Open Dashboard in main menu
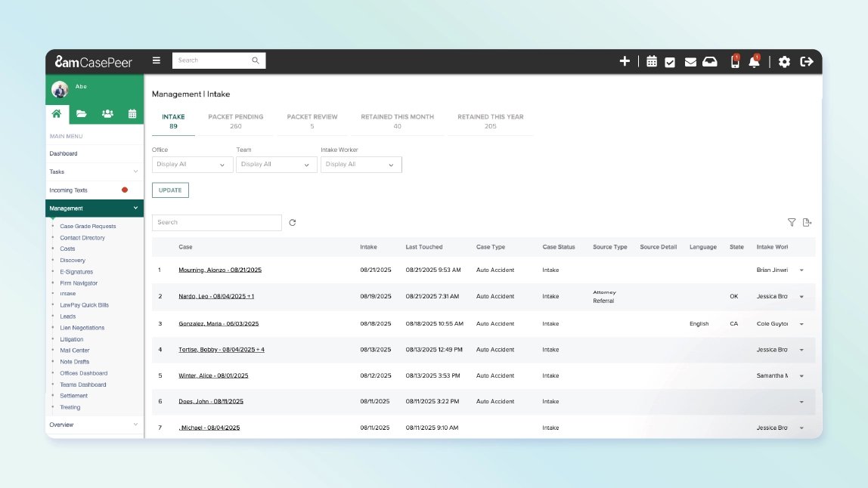Screen dimensions: 868x488 click(x=64, y=153)
